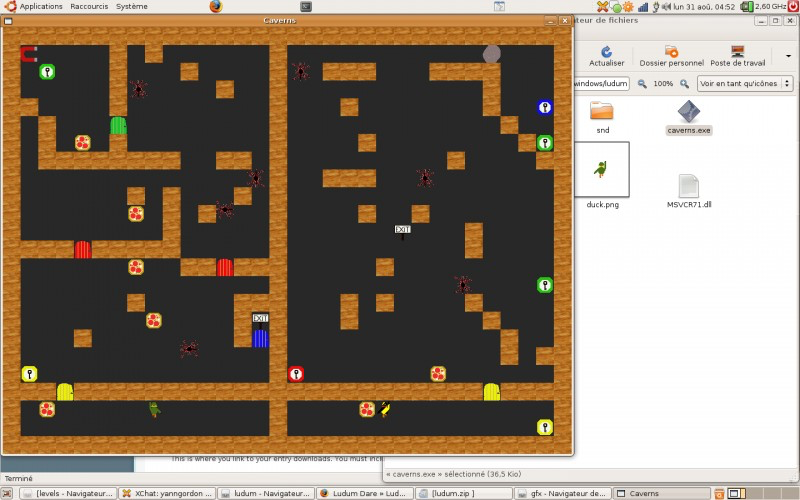This screenshot has height=500, width=800.
Task: Click the green duck character in game
Action: coord(155,409)
